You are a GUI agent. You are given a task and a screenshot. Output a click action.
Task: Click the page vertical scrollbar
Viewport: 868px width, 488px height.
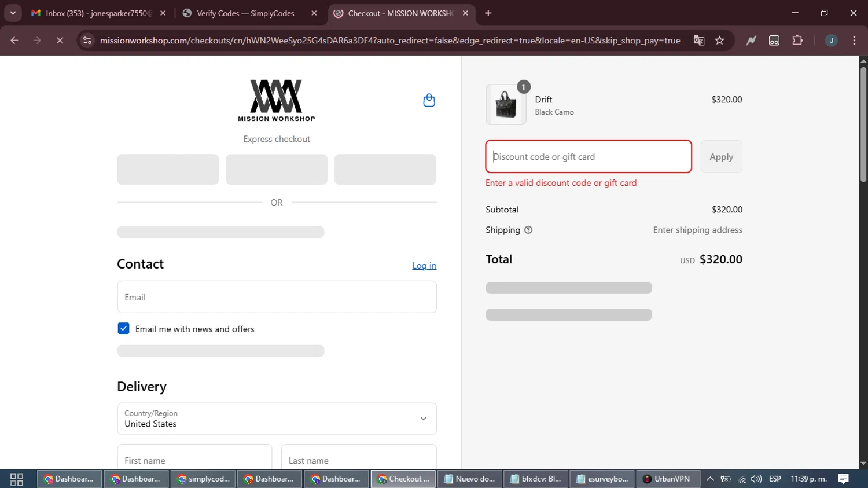coord(863,124)
